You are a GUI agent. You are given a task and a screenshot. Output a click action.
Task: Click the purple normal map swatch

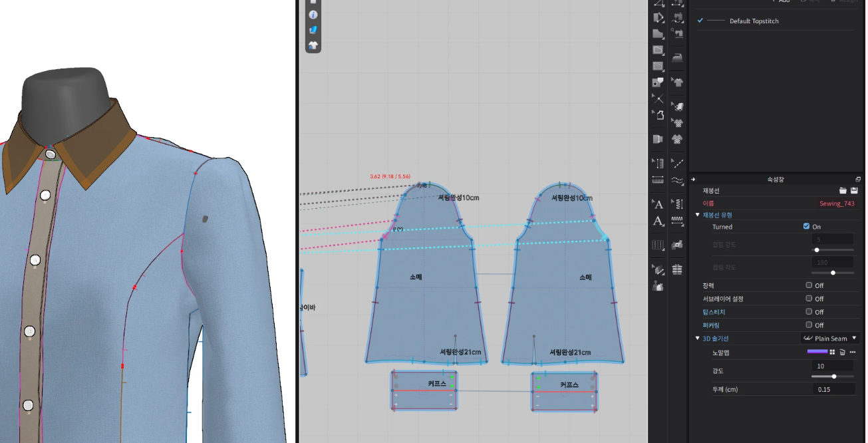click(817, 352)
